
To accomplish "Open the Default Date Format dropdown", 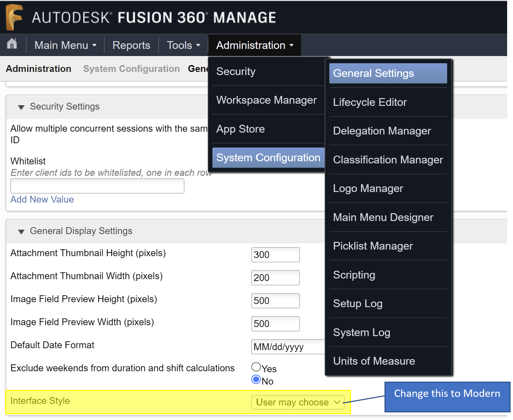I will point(288,347).
